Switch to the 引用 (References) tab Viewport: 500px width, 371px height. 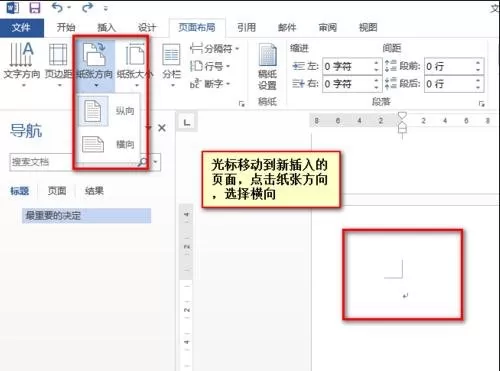[x=246, y=27]
